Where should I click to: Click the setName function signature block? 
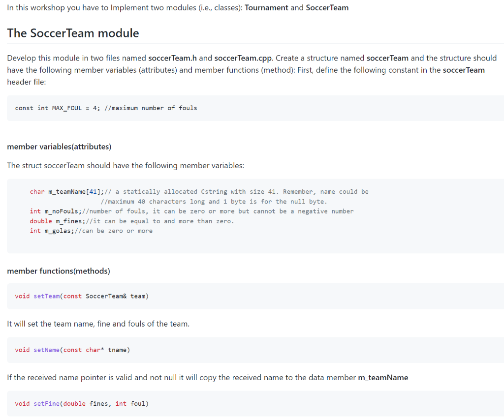click(x=73, y=350)
